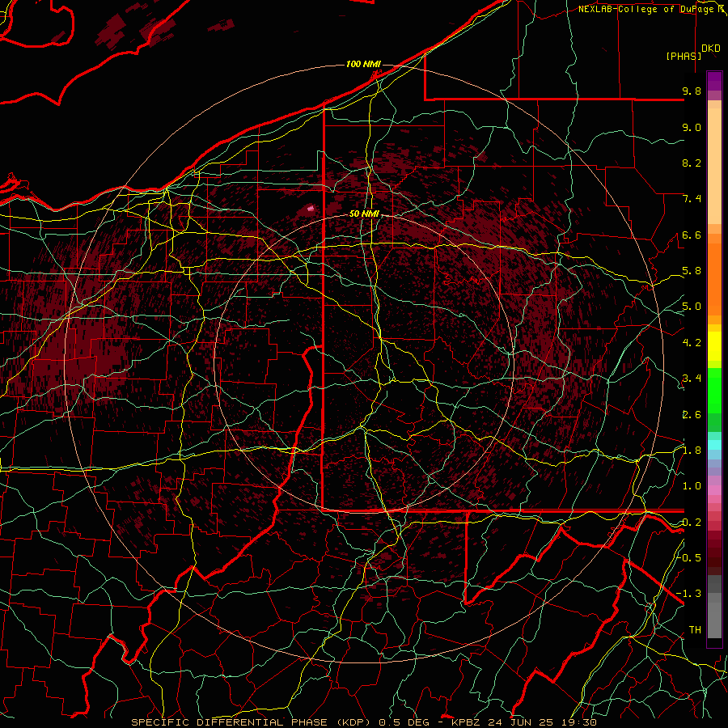This screenshot has width=728, height=728.
Task: Click the -1.3 scale label
Action: tap(689, 594)
